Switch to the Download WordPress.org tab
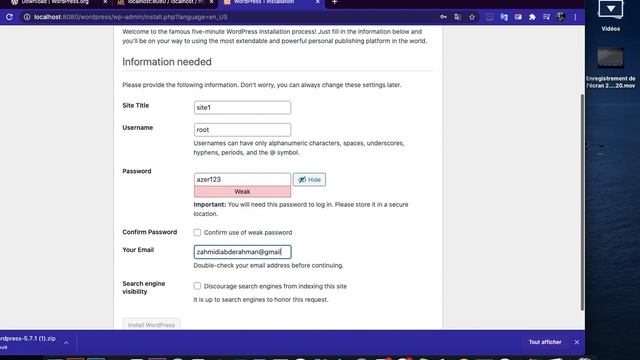 point(55,2)
